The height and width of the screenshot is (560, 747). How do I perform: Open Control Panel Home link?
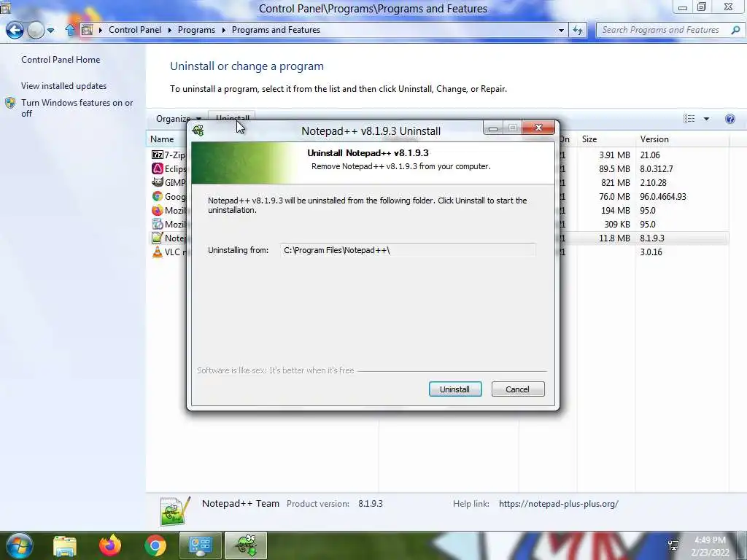(x=61, y=60)
